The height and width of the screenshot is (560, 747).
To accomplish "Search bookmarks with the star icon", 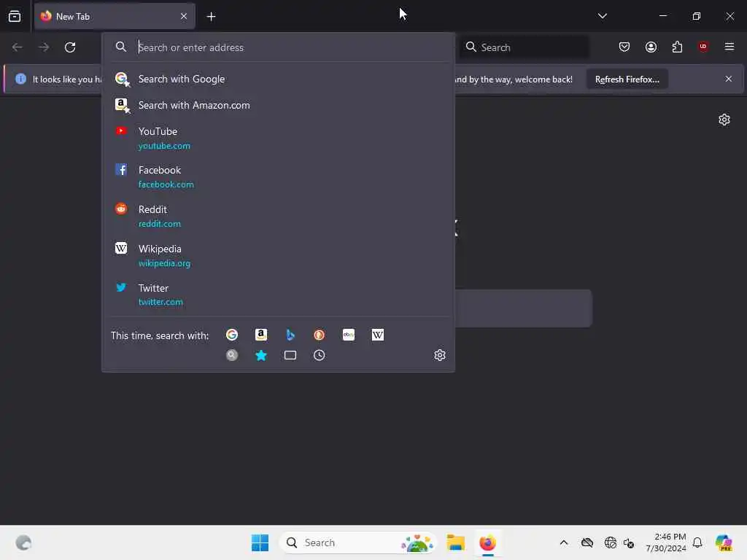I will point(261,355).
